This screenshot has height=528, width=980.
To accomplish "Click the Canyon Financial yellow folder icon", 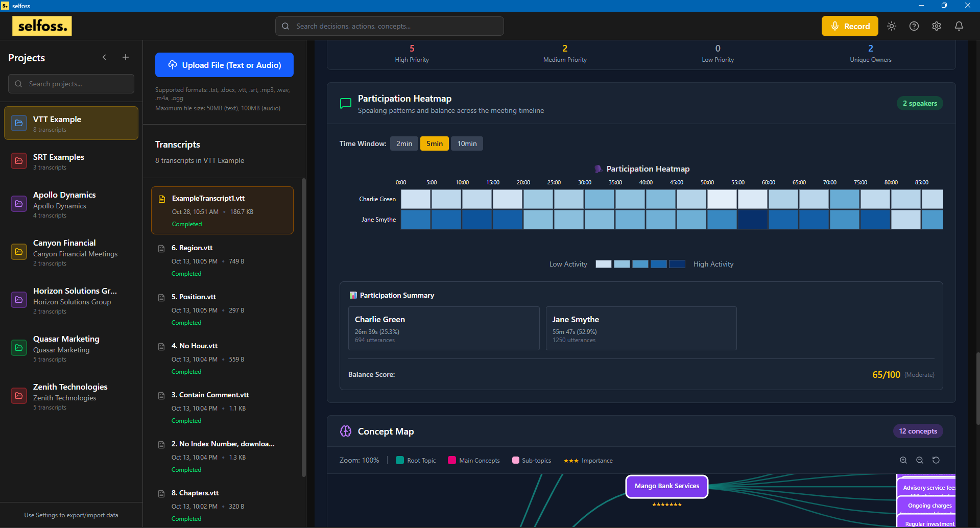I will click(x=19, y=252).
